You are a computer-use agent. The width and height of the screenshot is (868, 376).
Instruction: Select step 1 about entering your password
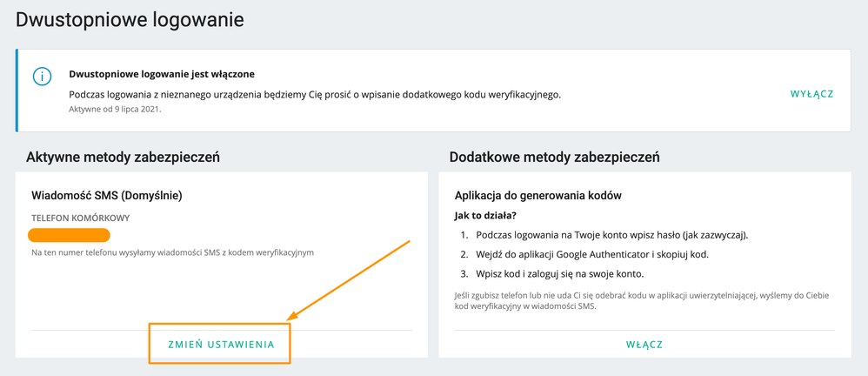[604, 235]
